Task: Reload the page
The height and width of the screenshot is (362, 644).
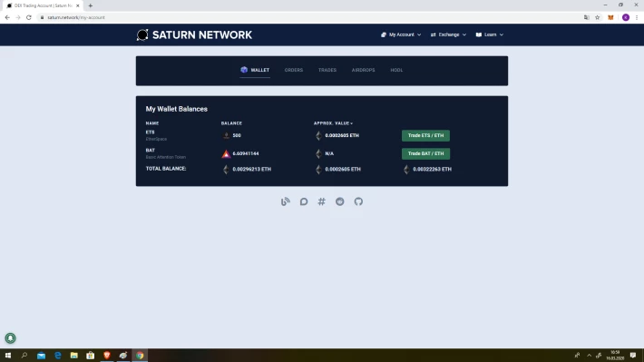Action: click(x=29, y=17)
